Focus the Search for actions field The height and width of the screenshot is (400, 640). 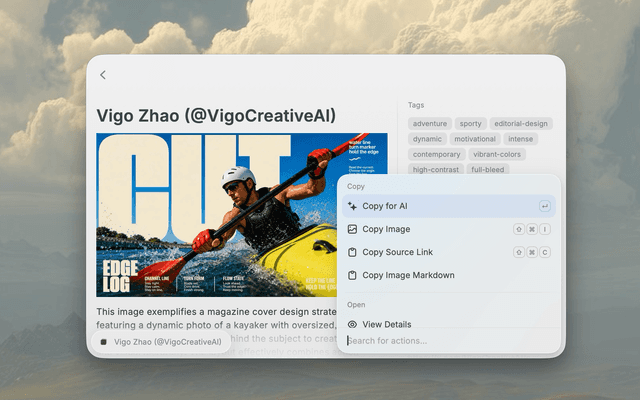[x=449, y=341]
